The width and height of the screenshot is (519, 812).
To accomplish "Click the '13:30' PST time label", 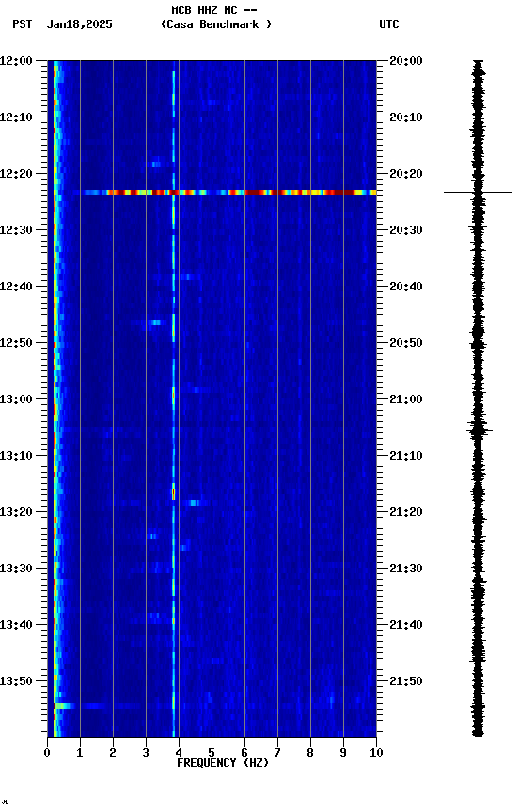I will coord(16,569).
